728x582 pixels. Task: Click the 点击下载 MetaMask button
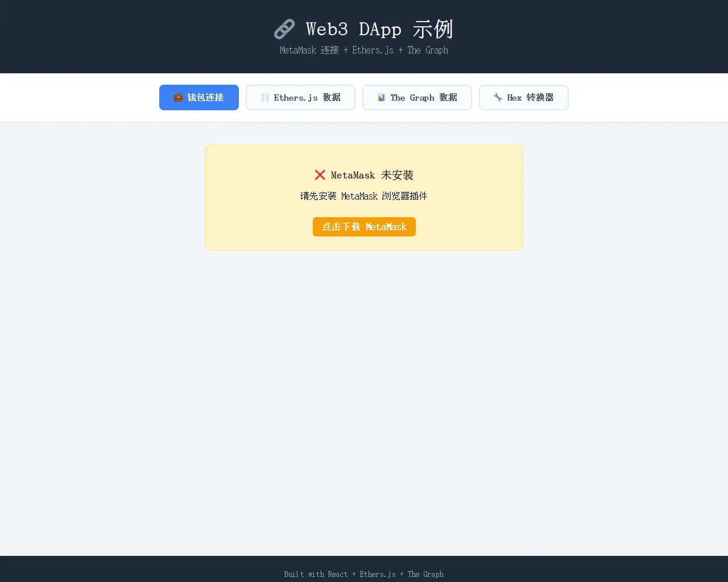(x=364, y=227)
